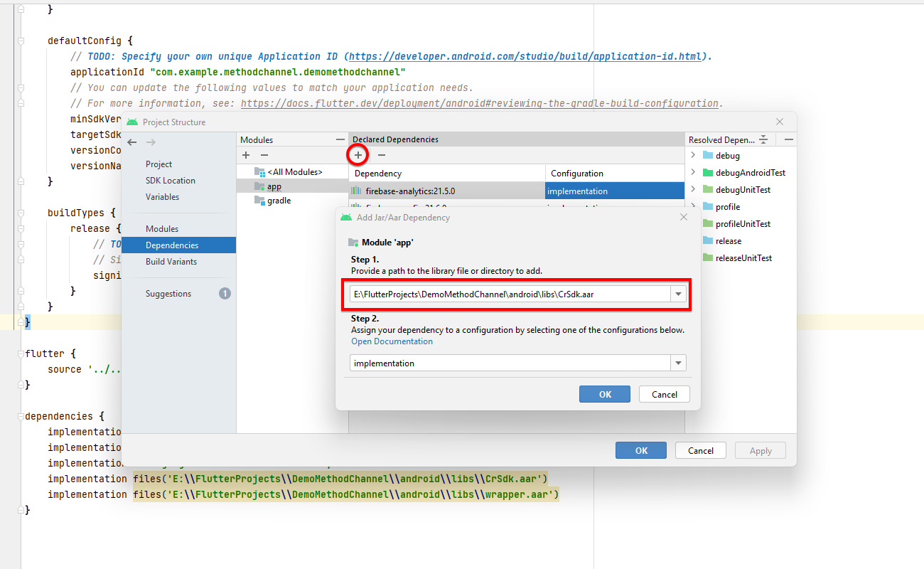Add a new declared dependency with plus
The height and width of the screenshot is (569, 924).
[358, 155]
